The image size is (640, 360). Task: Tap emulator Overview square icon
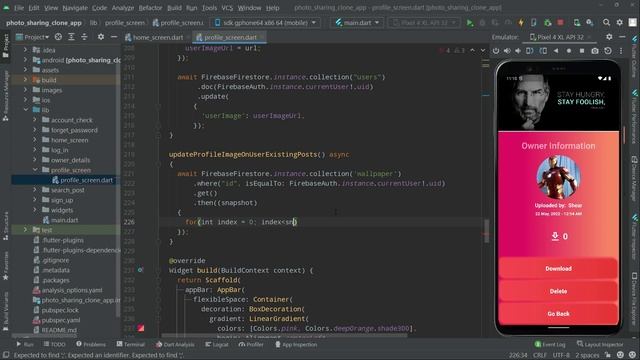[x=582, y=51]
